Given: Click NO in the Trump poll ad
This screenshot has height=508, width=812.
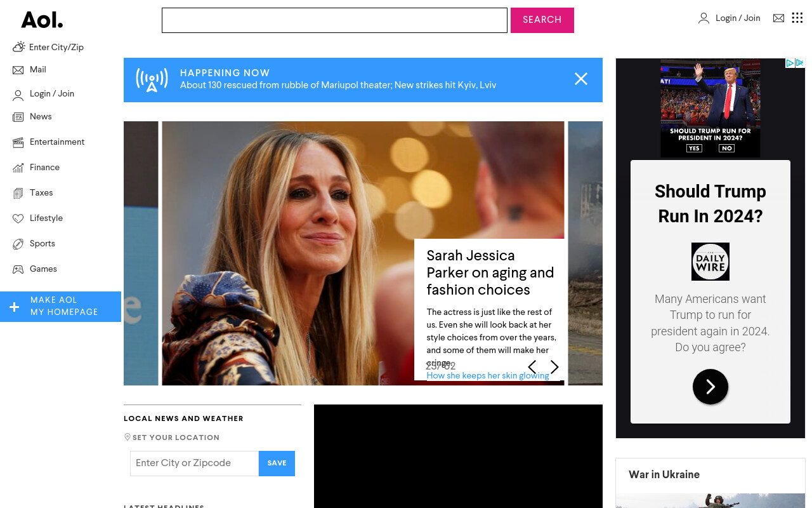Looking at the screenshot, I should tap(726, 148).
